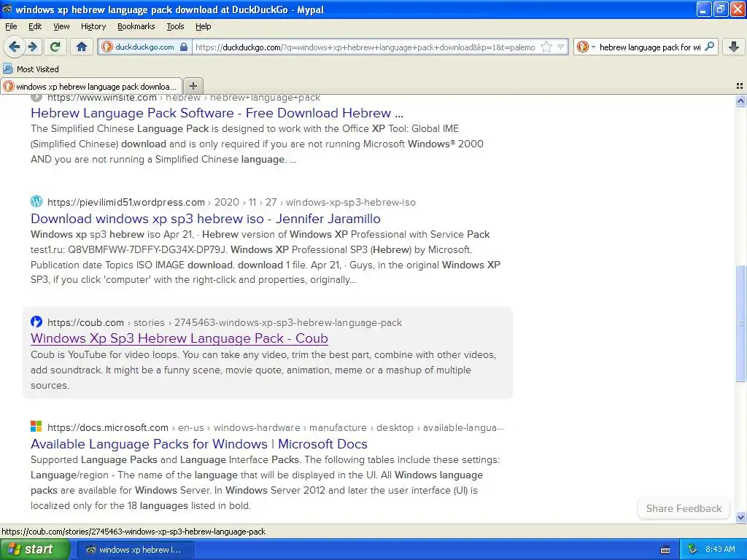Open the Edit menu
The height and width of the screenshot is (560, 747).
35,26
